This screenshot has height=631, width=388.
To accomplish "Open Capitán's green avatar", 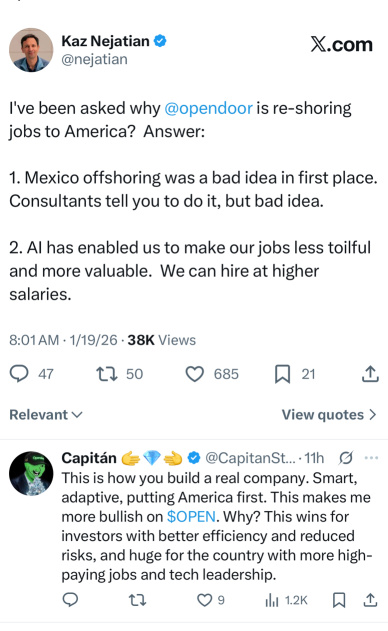I will pos(31,473).
